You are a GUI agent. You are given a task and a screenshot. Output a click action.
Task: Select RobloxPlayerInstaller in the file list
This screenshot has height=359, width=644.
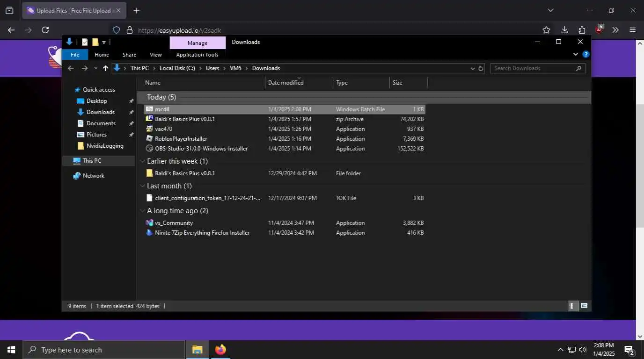[285, 139]
